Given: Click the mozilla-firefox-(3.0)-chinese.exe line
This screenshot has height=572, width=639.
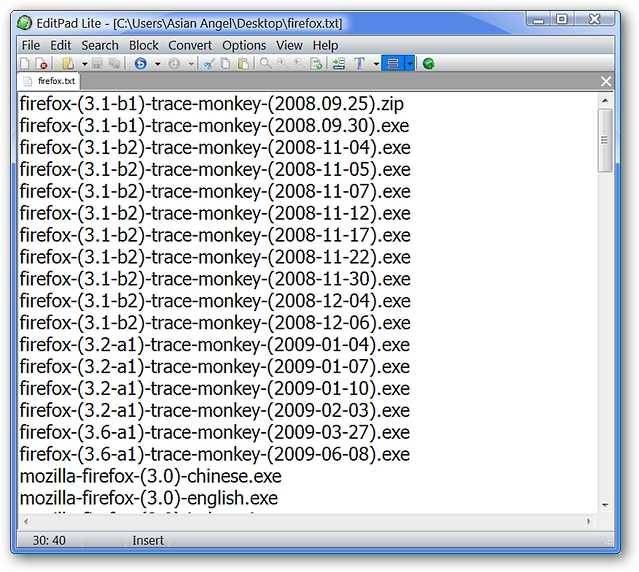Looking at the screenshot, I should [x=150, y=476].
